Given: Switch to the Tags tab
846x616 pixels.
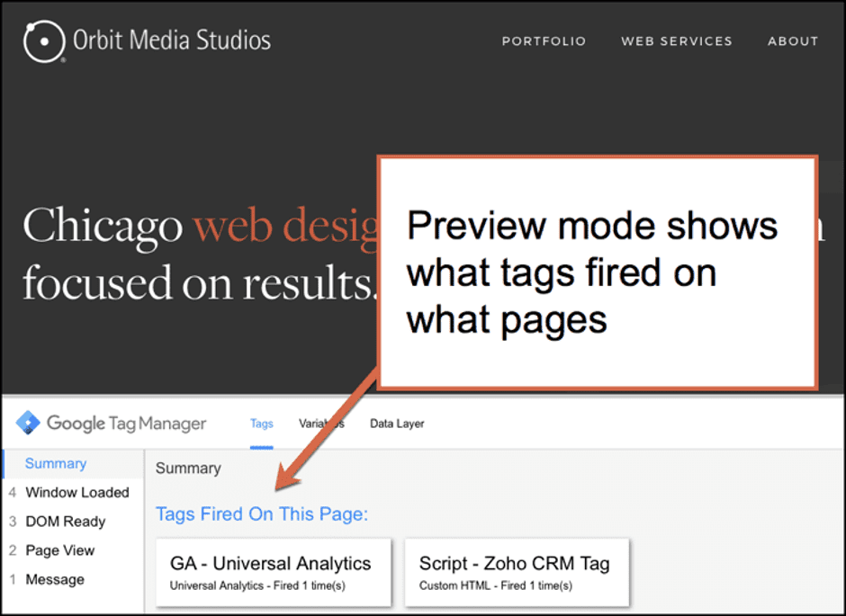Looking at the screenshot, I should tap(262, 424).
